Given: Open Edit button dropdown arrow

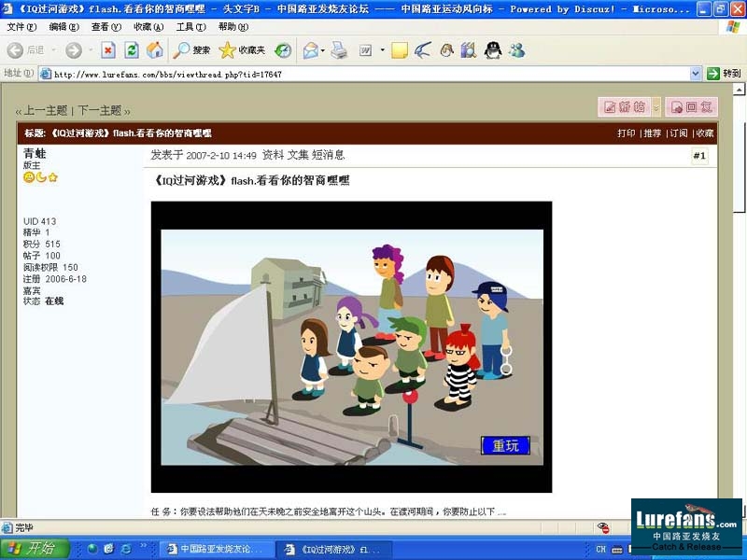Looking at the screenshot, I should click(x=382, y=50).
